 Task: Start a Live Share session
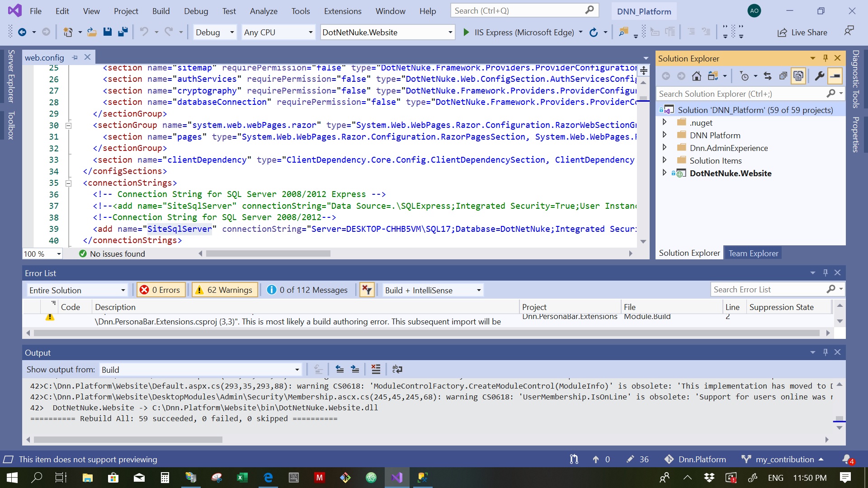[x=802, y=32]
